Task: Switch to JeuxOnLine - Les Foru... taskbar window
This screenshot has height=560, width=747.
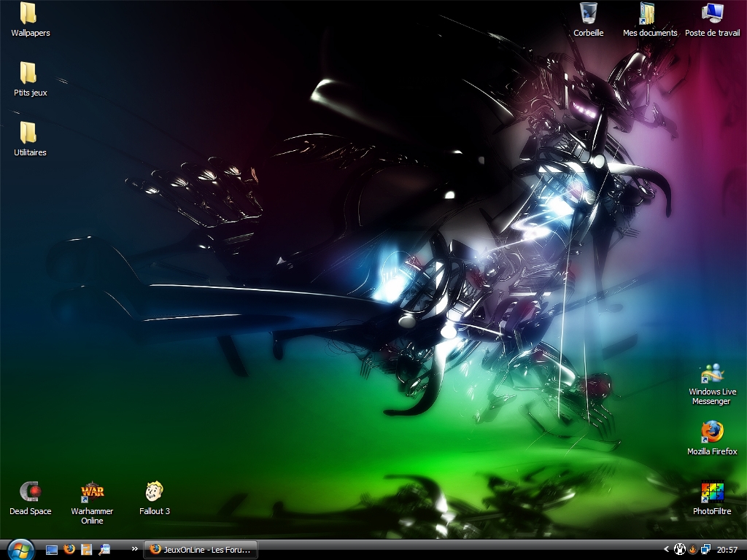Action: [x=201, y=550]
